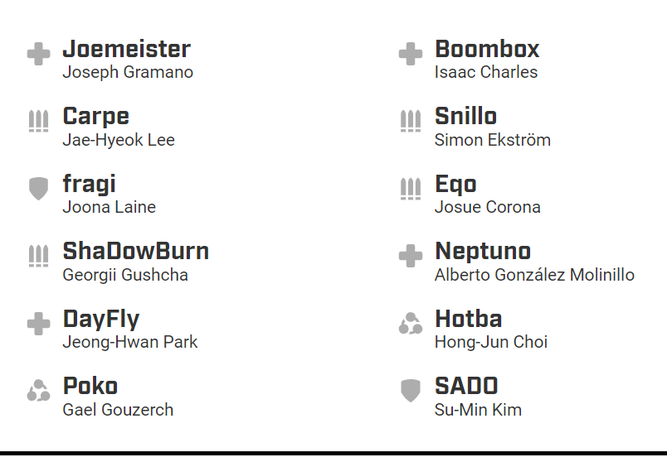Screen dimensions: 667x457
Task: Select the SADO player name
Action: tap(466, 386)
